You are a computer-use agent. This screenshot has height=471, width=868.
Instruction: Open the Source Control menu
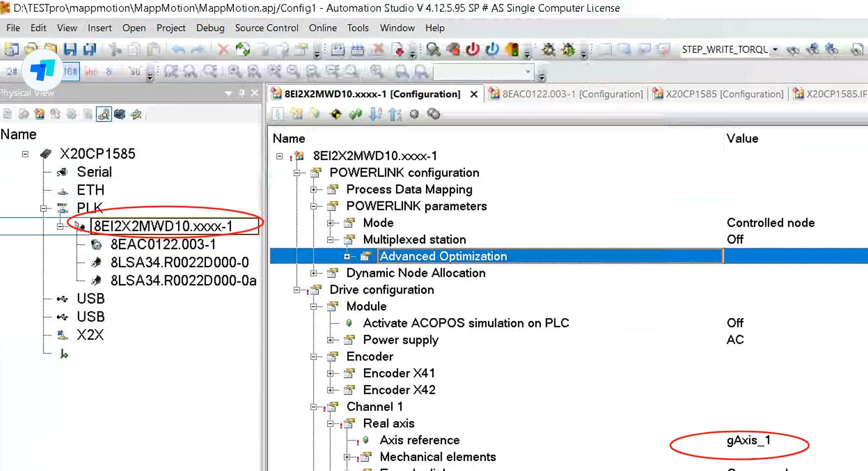tap(267, 28)
